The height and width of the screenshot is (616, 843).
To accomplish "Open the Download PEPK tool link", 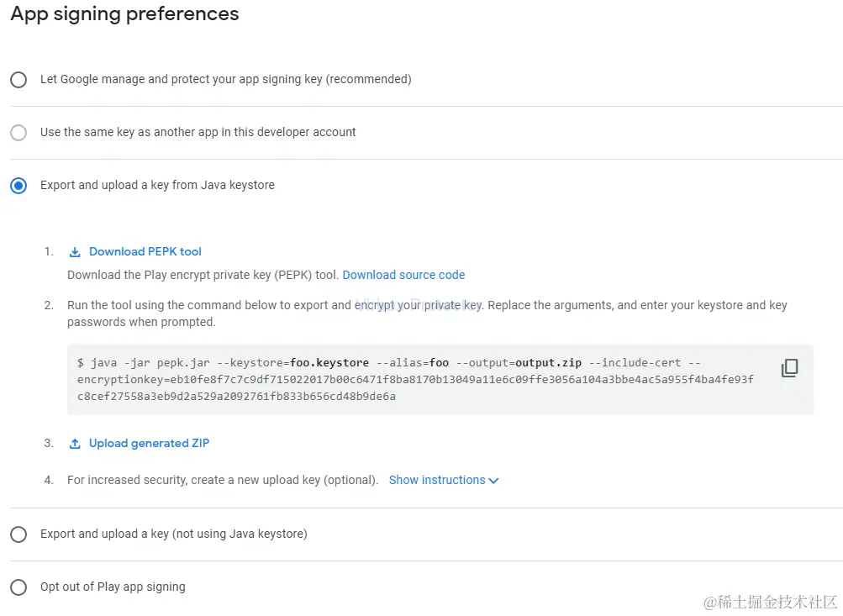I will (145, 251).
